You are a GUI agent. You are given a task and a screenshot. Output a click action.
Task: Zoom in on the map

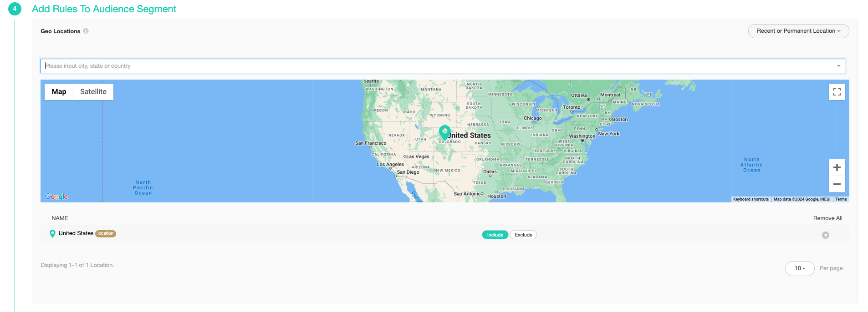click(x=837, y=167)
